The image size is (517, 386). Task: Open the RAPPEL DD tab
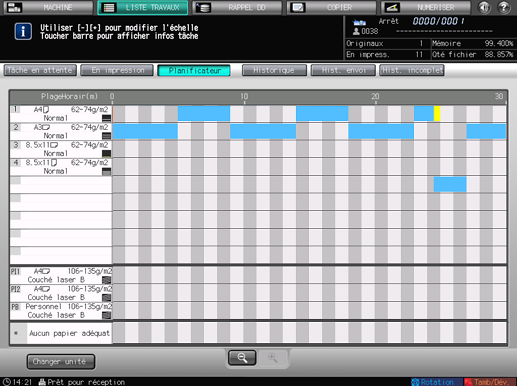point(237,7)
